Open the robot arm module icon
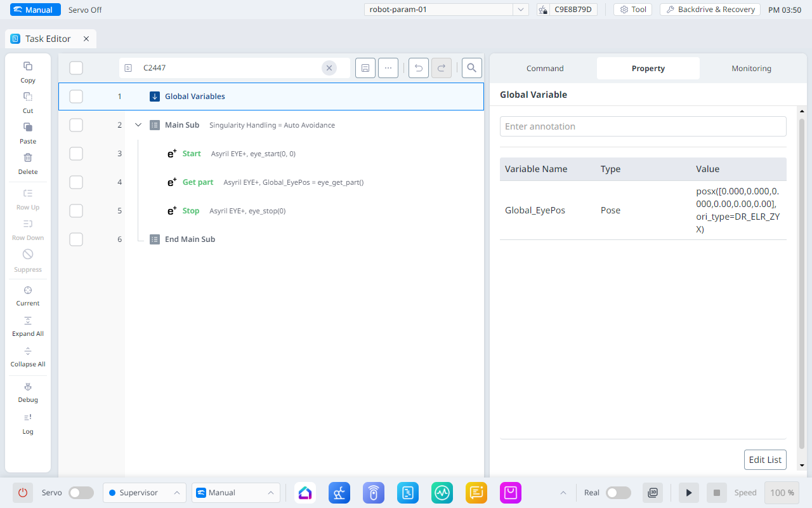Screen dimensions: 812x508 [339, 493]
